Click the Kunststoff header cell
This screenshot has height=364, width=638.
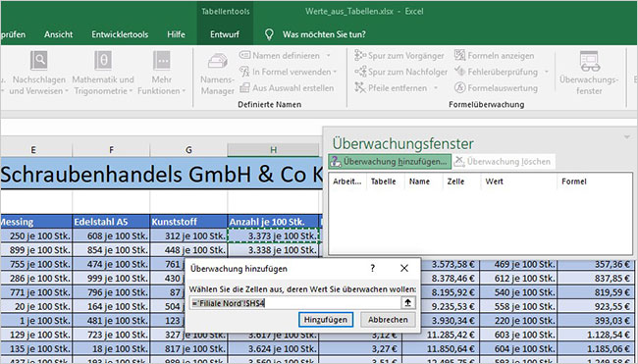point(188,222)
